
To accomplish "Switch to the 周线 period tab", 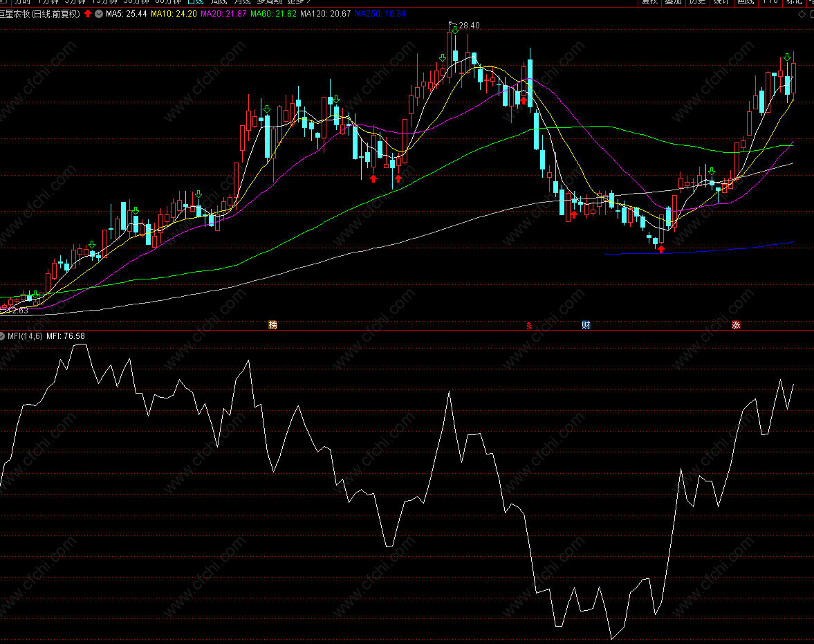I will coord(219,2).
